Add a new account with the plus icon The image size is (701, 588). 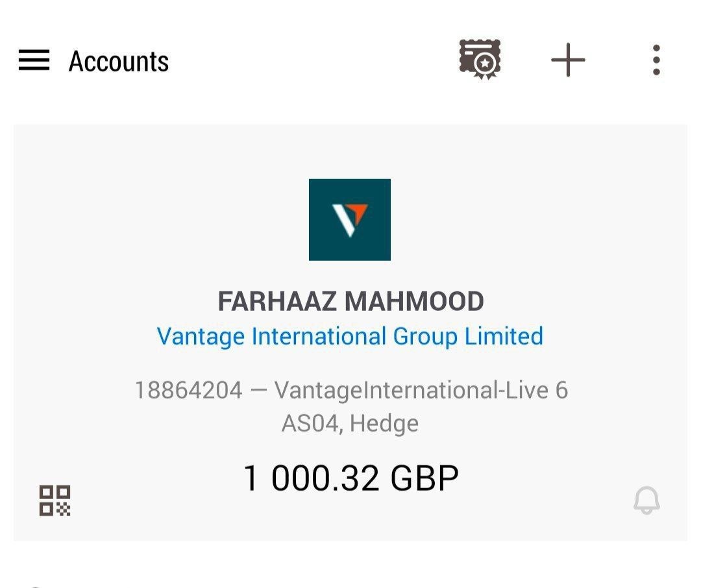[568, 60]
